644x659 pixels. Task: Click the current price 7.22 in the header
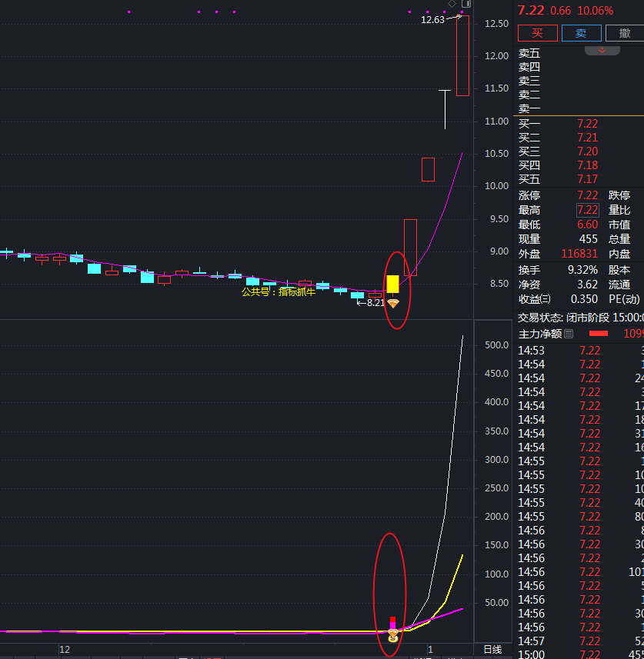click(x=531, y=10)
